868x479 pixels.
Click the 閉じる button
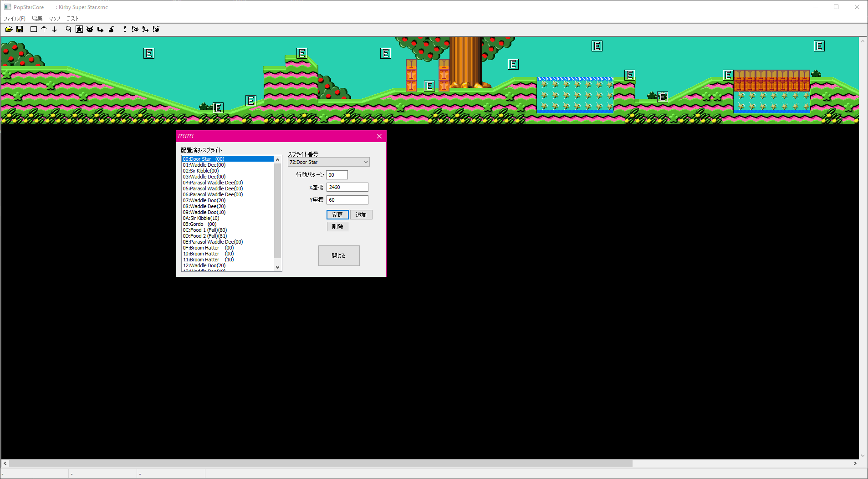tap(339, 256)
